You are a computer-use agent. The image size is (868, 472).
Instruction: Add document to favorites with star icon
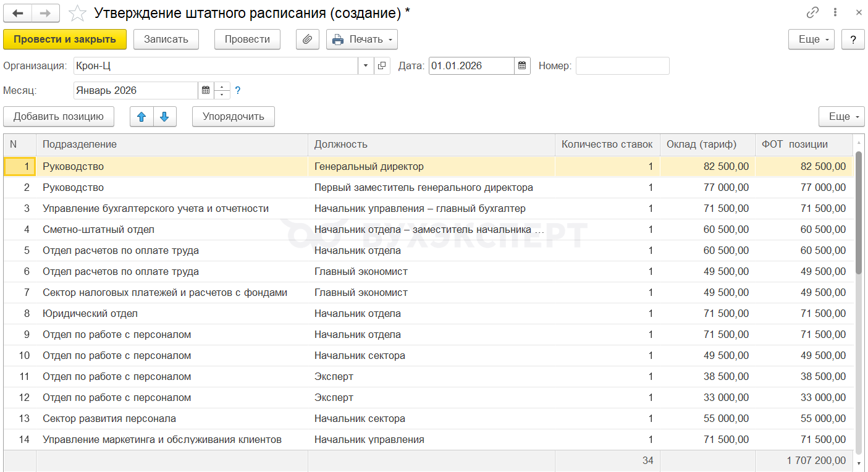(77, 13)
